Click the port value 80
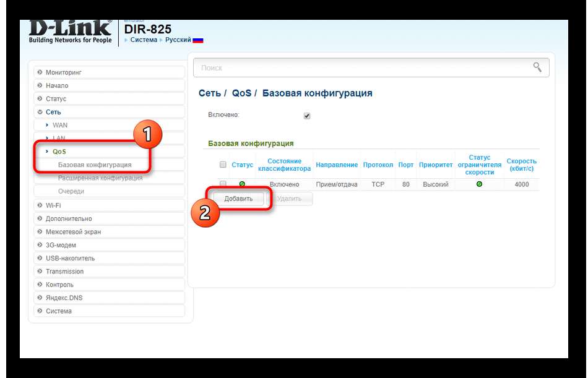Viewport: 588px width, 378px height. pyautogui.click(x=406, y=184)
